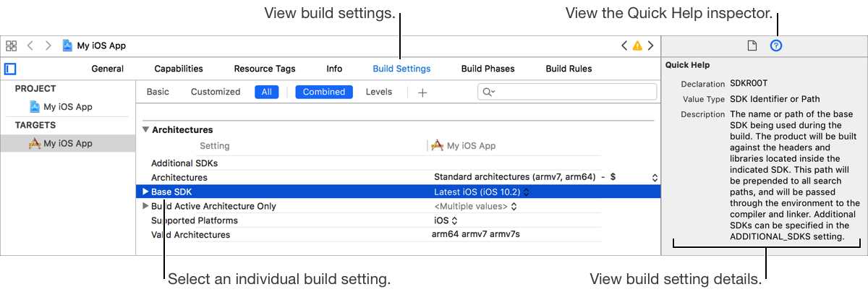
Task: Select the Basic settings filter
Action: pyautogui.click(x=158, y=92)
